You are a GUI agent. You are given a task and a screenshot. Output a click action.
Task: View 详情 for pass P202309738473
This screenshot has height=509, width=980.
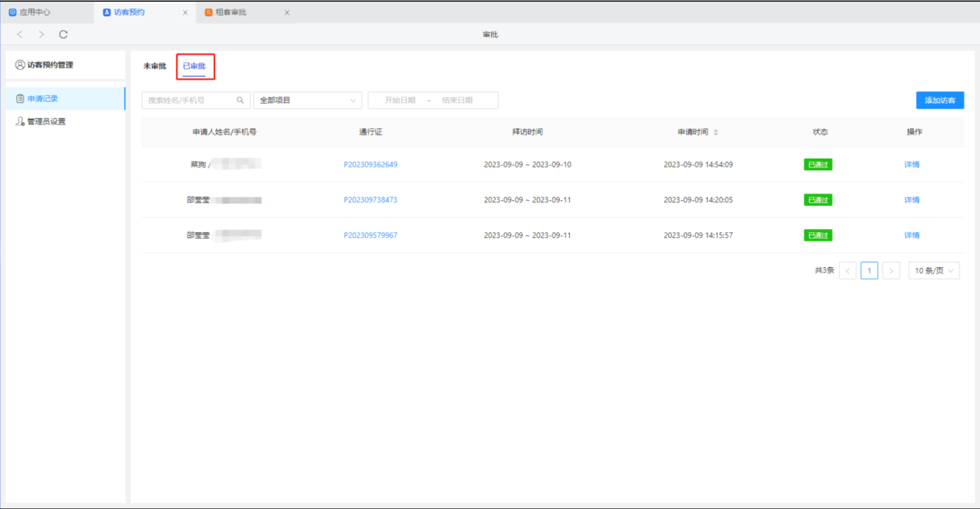(x=911, y=200)
